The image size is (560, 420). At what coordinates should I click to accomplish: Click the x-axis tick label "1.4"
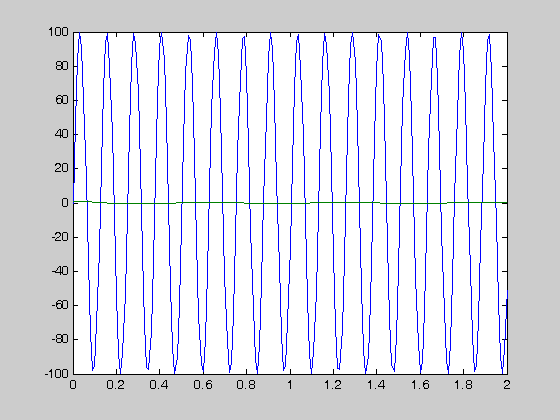(376, 385)
